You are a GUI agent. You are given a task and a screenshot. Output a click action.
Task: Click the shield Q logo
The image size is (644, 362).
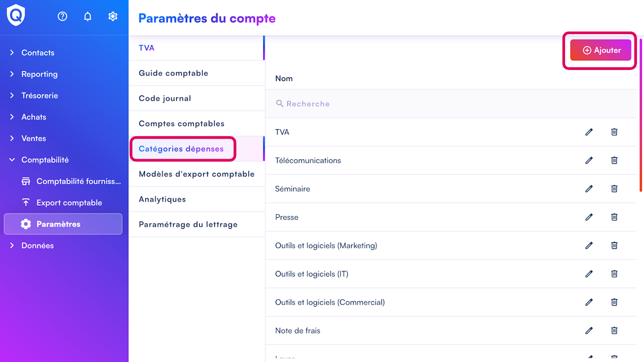coord(16,16)
